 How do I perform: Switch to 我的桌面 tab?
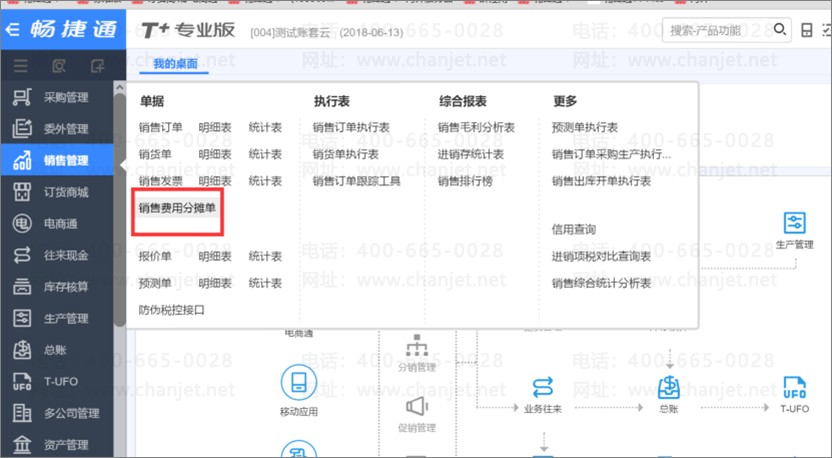point(175,64)
